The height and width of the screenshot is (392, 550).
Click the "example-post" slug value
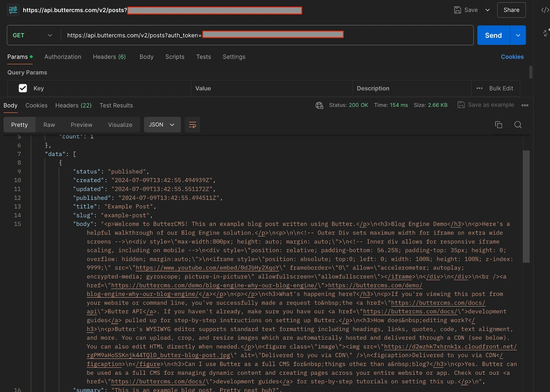click(x=125, y=215)
